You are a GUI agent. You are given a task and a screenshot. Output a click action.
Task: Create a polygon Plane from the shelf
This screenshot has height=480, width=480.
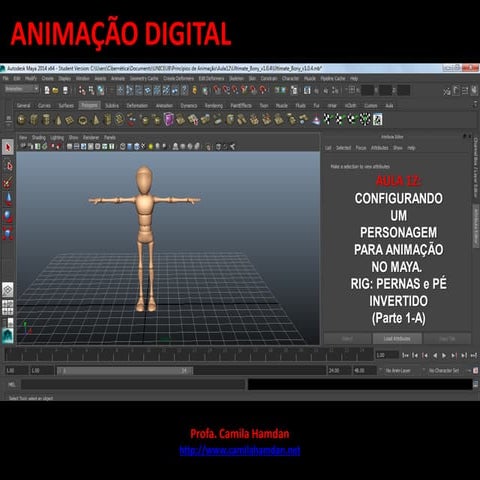tap(70, 120)
